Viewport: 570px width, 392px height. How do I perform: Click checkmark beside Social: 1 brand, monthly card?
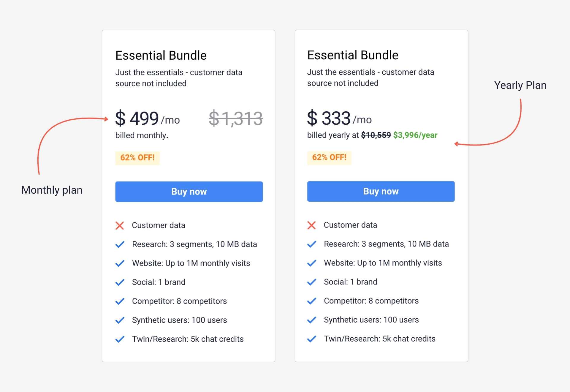pyautogui.click(x=120, y=282)
